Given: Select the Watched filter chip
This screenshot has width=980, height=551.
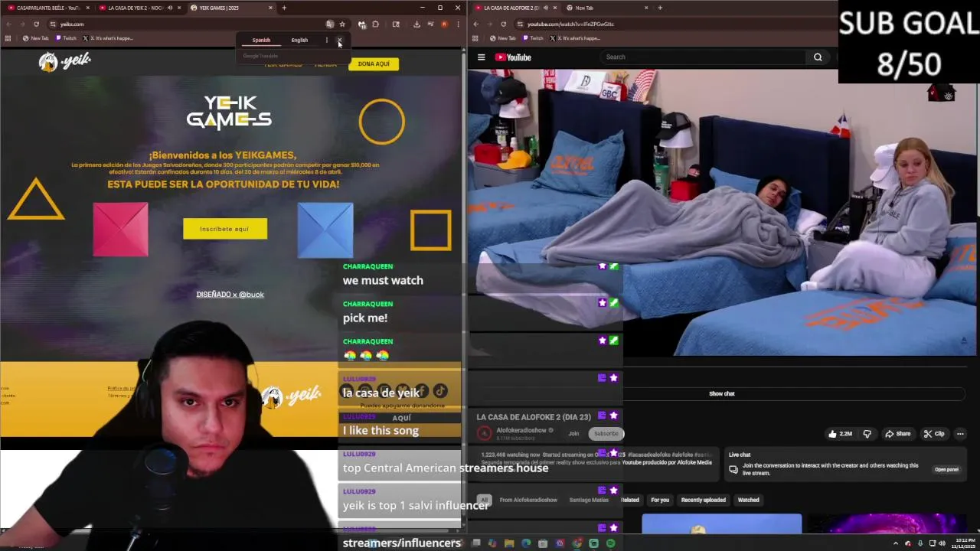Looking at the screenshot, I should click(748, 500).
